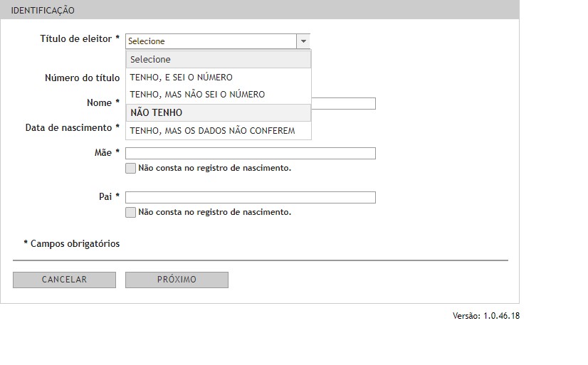The width and height of the screenshot is (588, 365).
Task: Click the Título de eleitor combo box field
Action: pos(211,41)
